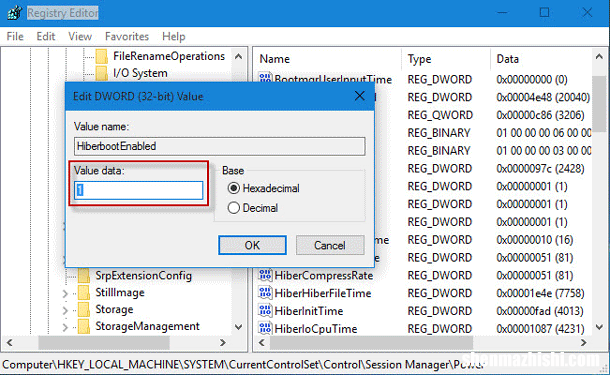The width and height of the screenshot is (610, 375).
Task: Open the Help menu
Action: coord(174,37)
